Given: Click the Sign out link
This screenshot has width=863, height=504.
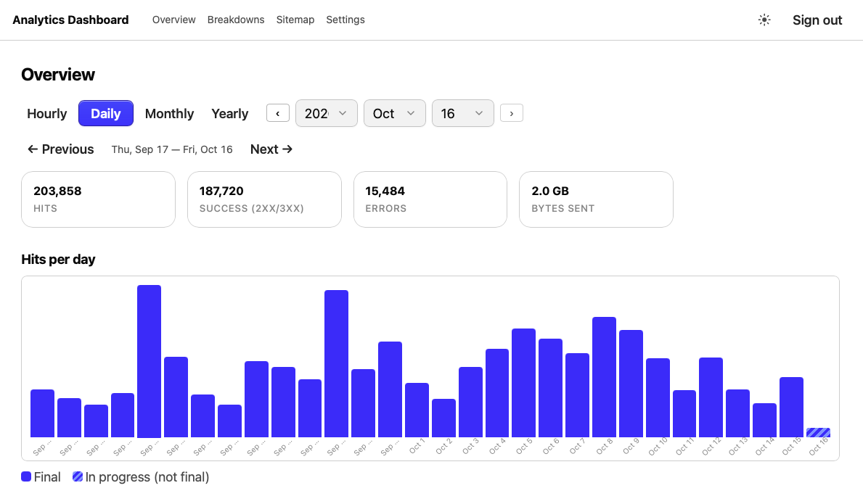Looking at the screenshot, I should click(817, 20).
